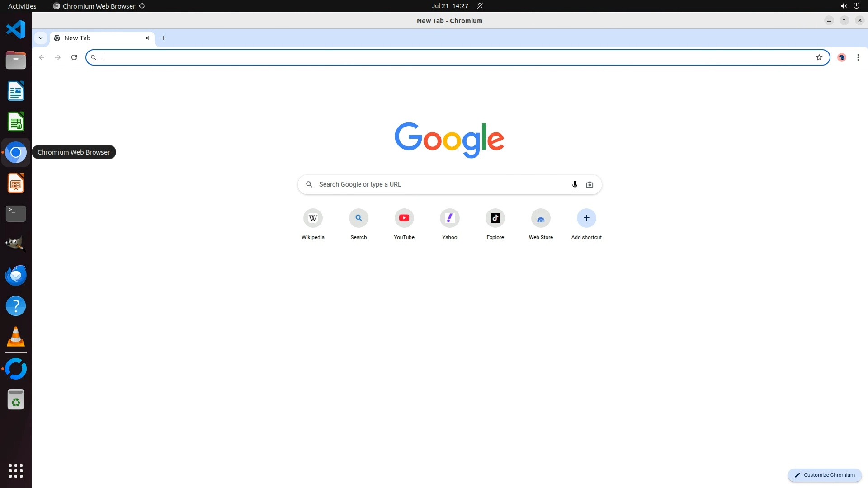This screenshot has height=488, width=868.
Task: Open the system volume and power menu
Action: (x=849, y=6)
